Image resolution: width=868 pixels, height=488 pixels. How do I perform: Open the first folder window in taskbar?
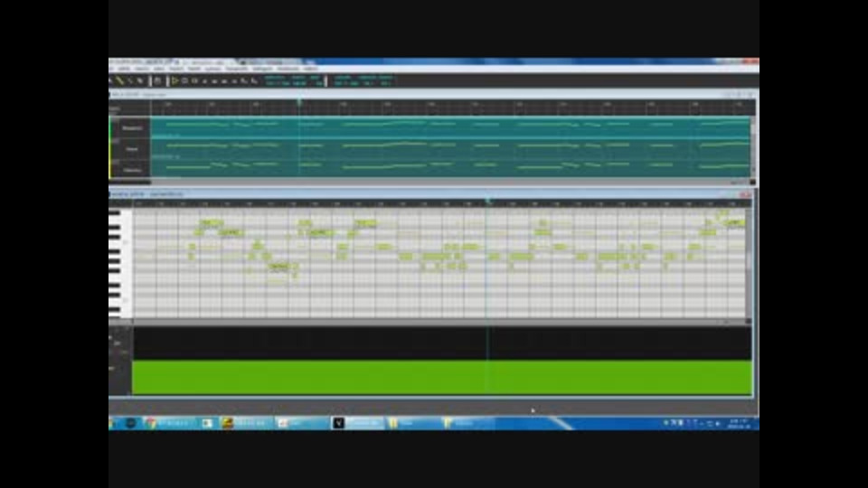pyautogui.click(x=412, y=423)
